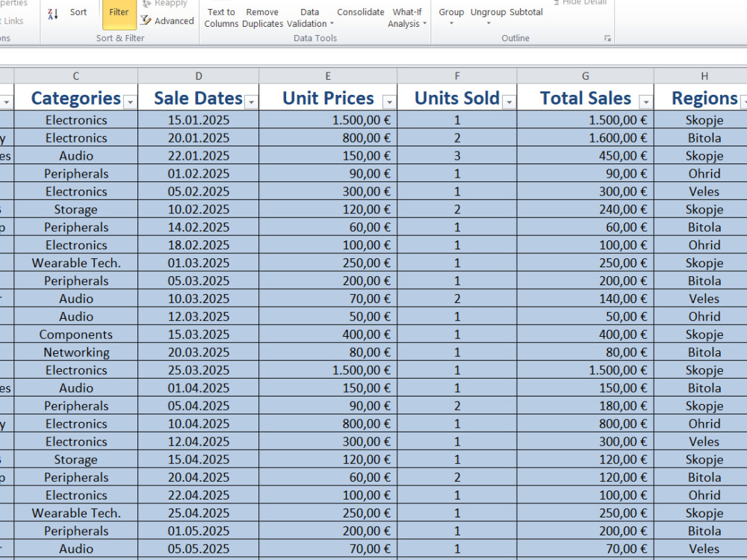Select column E header
Viewport: 747px width, 560px height.
pyautogui.click(x=328, y=75)
